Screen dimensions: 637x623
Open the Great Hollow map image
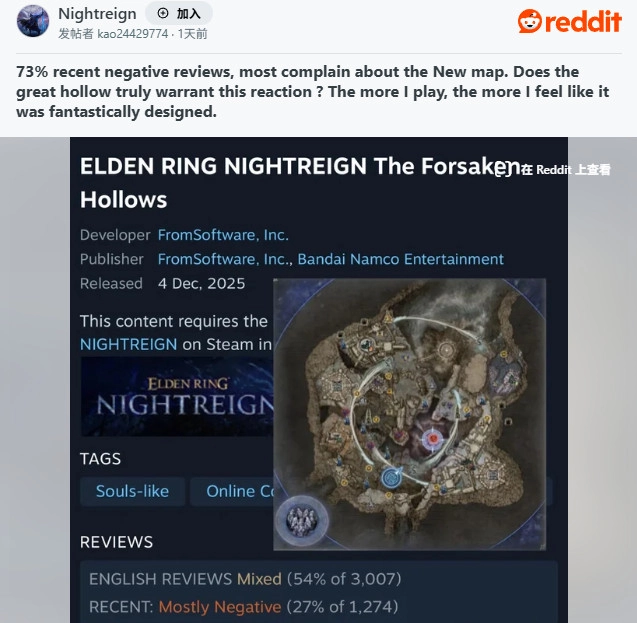pos(410,414)
